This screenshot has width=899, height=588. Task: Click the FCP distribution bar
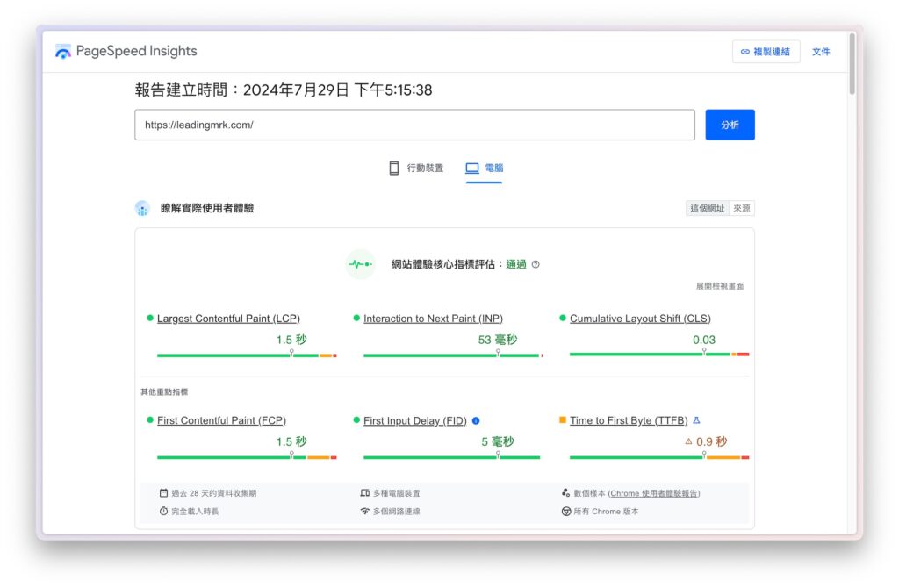[x=247, y=457]
